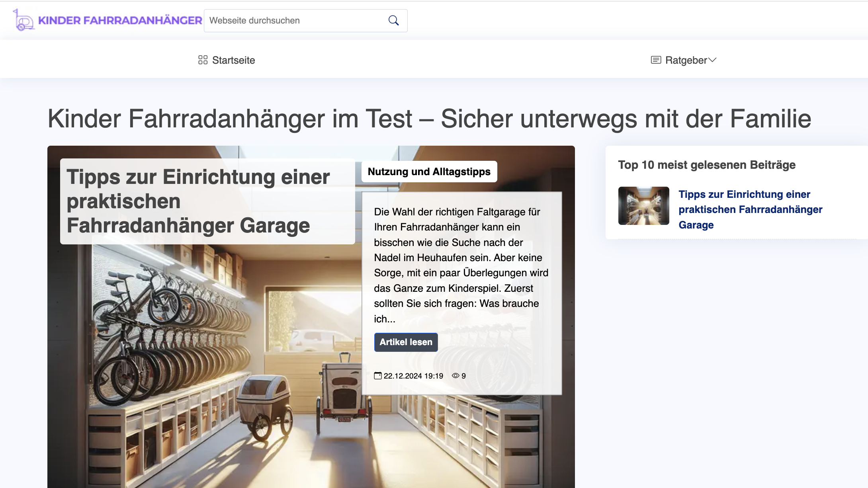Click the Top 10 meist gelesenen Beiträge heading
The image size is (868, 488).
[706, 165]
